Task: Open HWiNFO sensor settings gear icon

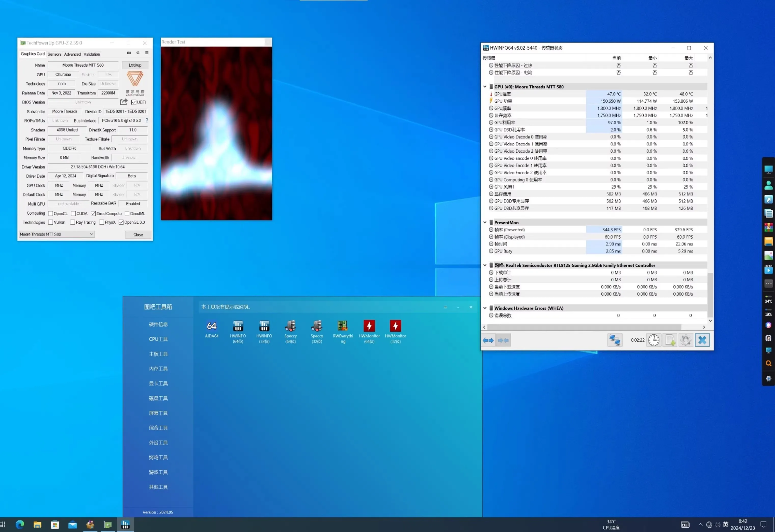Action: (686, 340)
